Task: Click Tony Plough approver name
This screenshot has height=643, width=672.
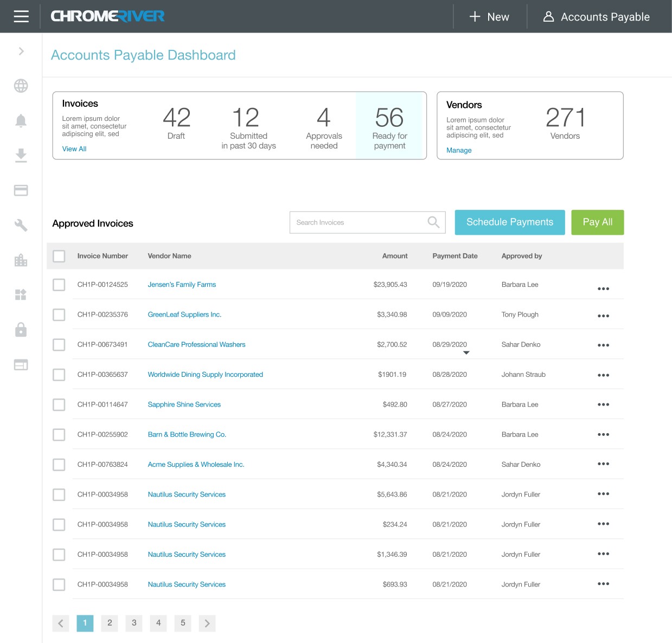Action: [520, 314]
